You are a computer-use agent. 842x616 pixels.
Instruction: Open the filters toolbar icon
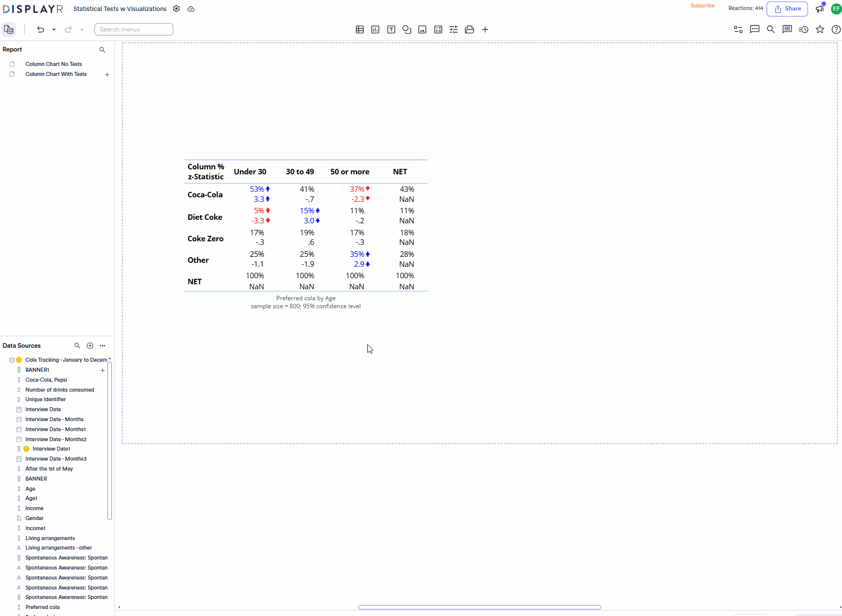(453, 29)
